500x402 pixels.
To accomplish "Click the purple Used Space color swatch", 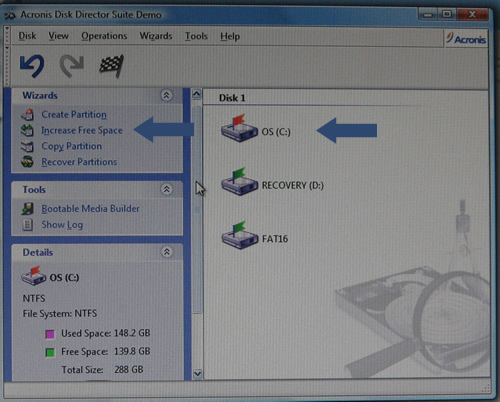I will coord(50,334).
